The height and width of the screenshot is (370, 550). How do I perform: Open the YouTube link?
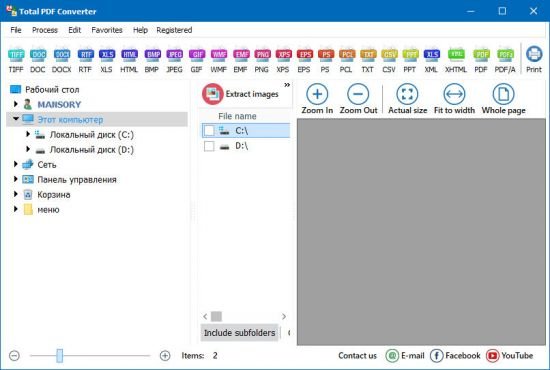[x=509, y=356]
